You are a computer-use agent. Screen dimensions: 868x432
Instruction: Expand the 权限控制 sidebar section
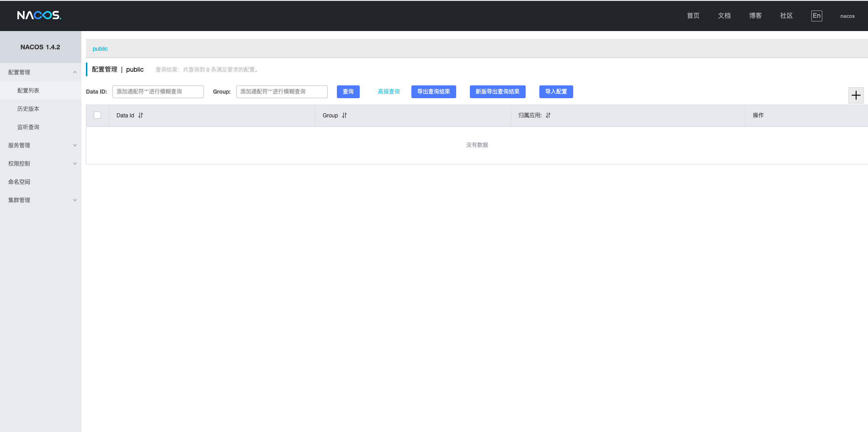pos(41,163)
